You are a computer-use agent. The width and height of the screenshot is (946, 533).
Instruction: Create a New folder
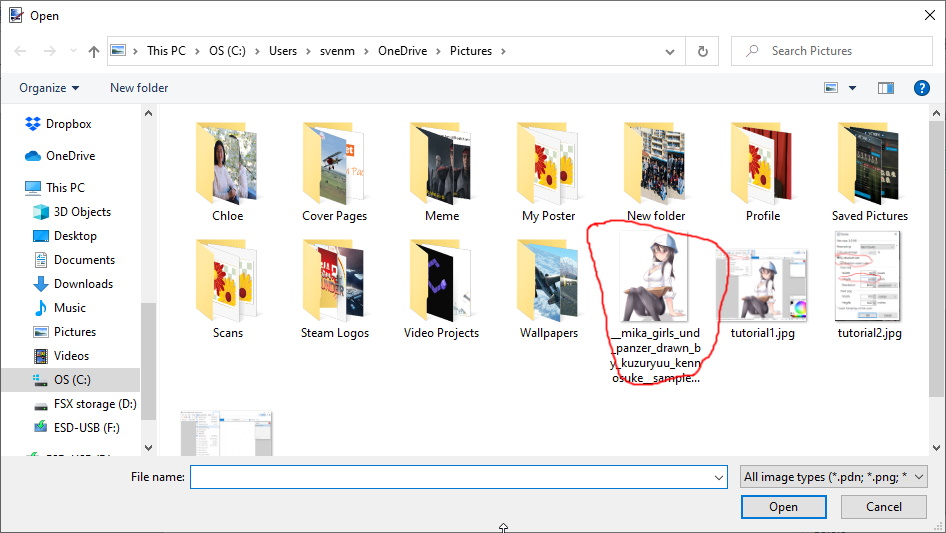[139, 88]
